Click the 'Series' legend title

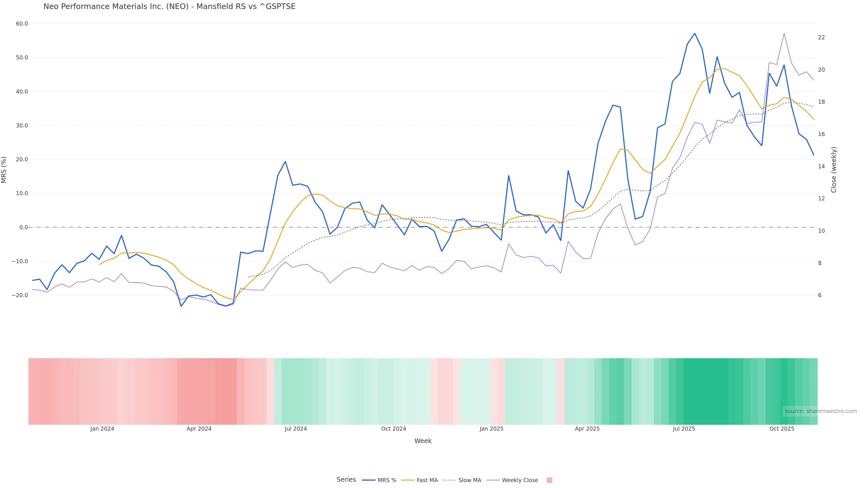pos(346,480)
